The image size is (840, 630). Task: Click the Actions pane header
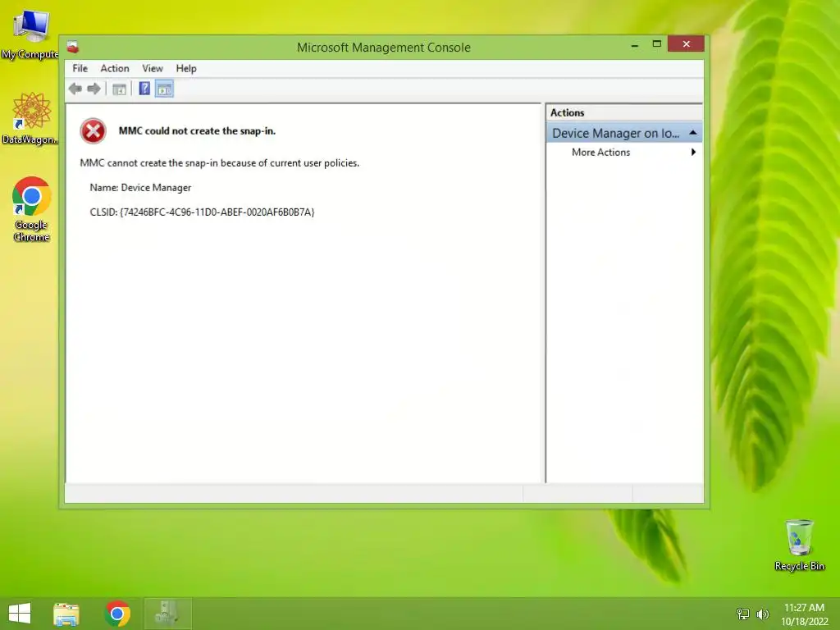tap(624, 112)
